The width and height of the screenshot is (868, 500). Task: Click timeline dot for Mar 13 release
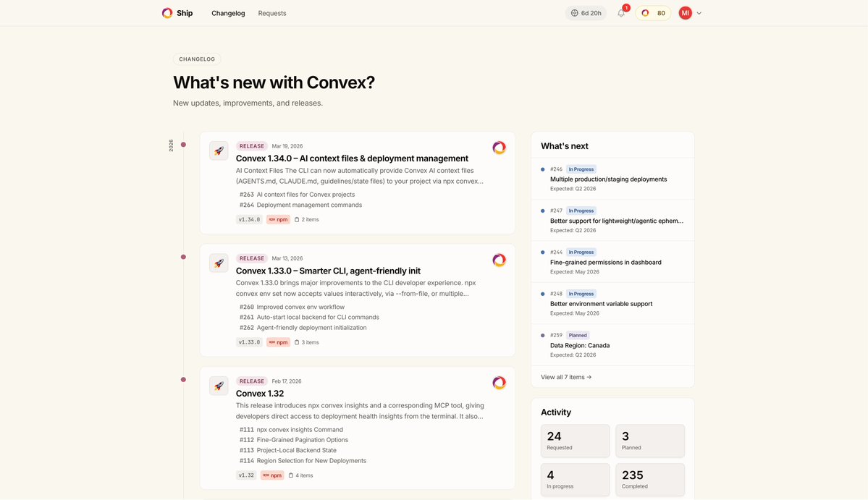pos(183,257)
